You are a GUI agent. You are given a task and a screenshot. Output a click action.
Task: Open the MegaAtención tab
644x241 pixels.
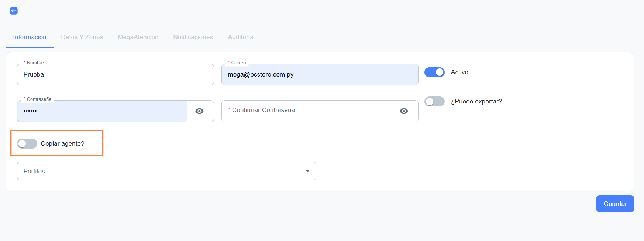(138, 37)
